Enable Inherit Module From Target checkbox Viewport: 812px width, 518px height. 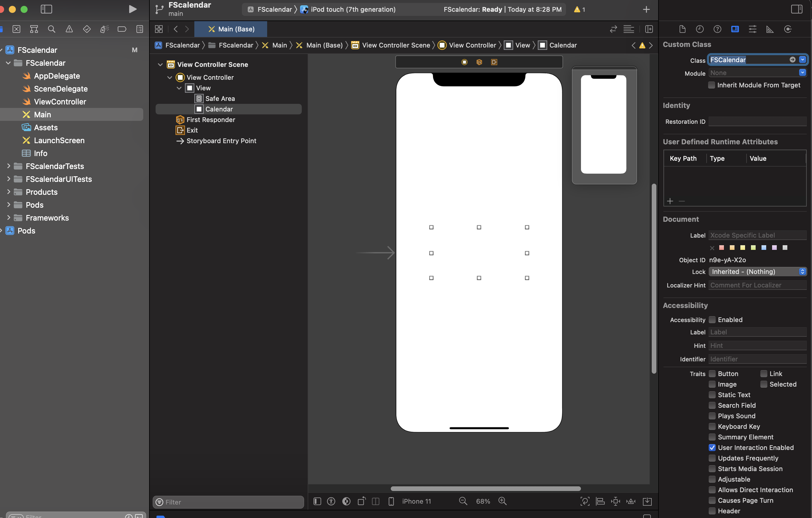712,85
